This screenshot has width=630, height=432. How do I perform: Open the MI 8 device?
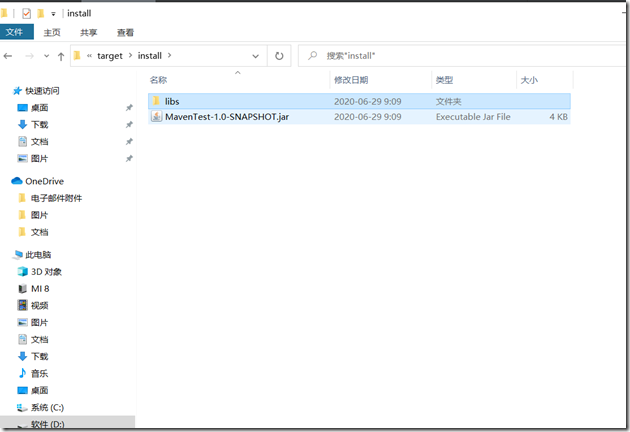[40, 289]
